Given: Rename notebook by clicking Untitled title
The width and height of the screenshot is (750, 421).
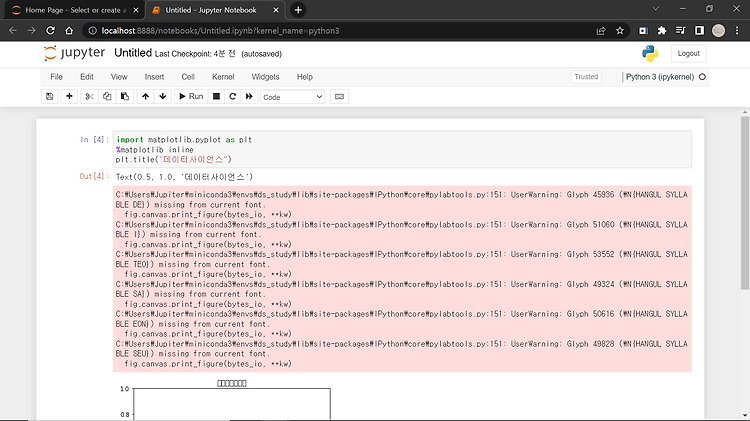Looking at the screenshot, I should [x=133, y=53].
